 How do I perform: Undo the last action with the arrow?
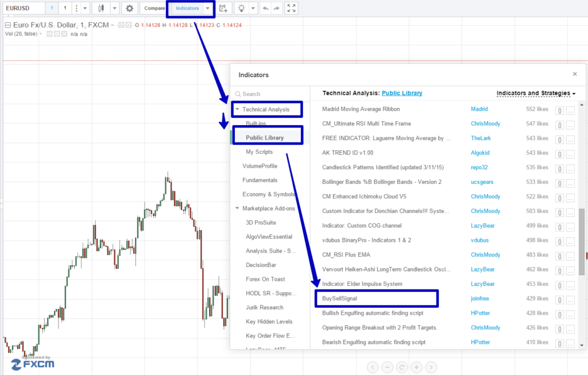[265, 9]
